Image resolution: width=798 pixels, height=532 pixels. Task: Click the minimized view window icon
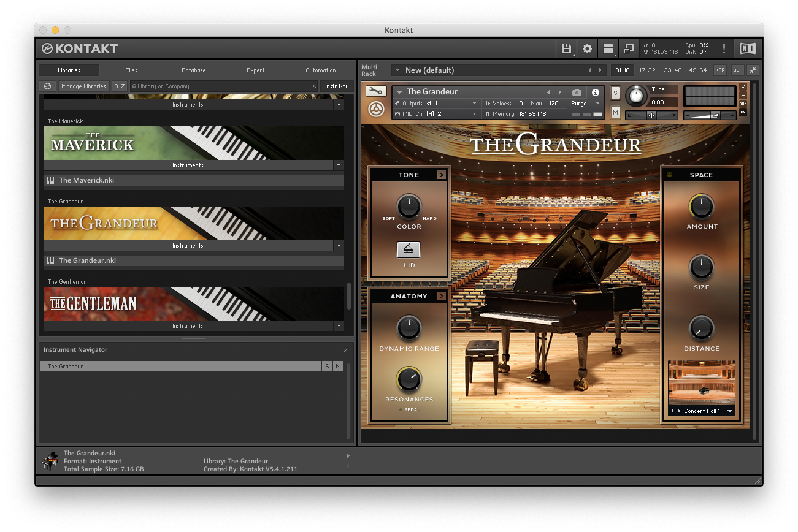pyautogui.click(x=629, y=49)
